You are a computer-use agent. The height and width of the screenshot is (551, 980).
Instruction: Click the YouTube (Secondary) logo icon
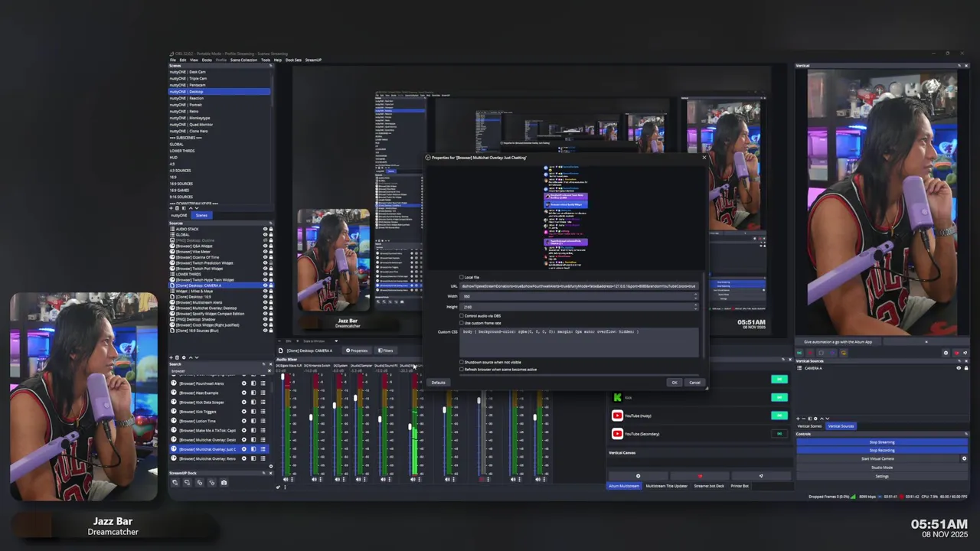point(617,434)
